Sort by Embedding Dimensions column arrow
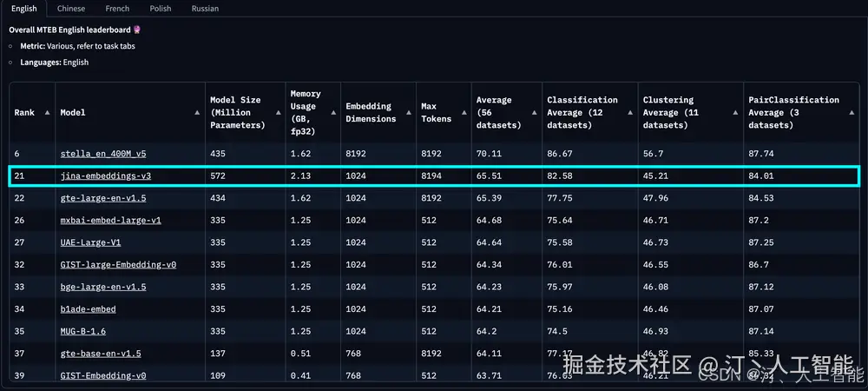This screenshot has width=868, height=391. coord(409,112)
